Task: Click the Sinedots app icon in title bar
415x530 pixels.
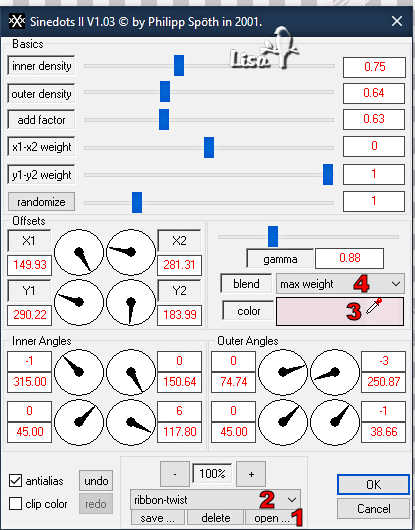Action: [x=16, y=22]
